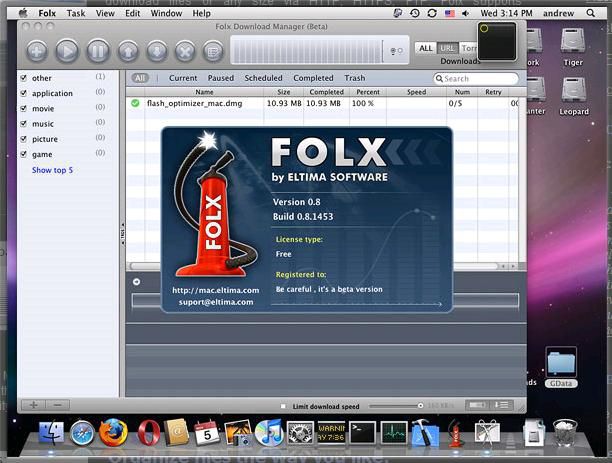Toggle the 'music' category checkbox
The width and height of the screenshot is (612, 463).
23,123
